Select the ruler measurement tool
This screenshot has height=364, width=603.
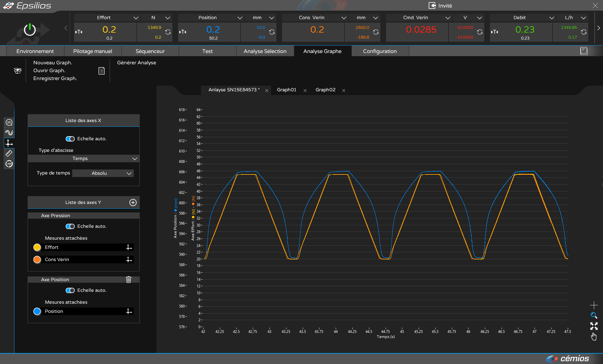pyautogui.click(x=9, y=153)
